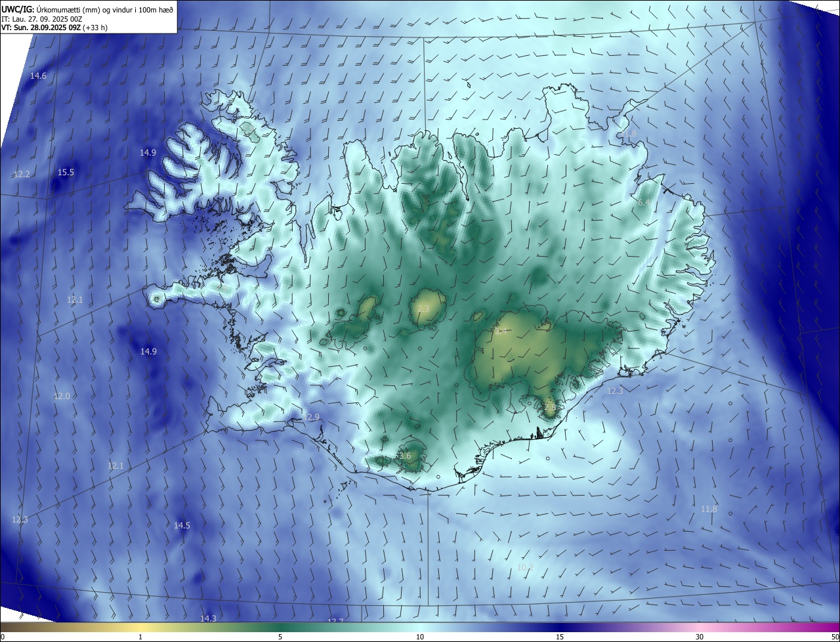Click the 12.2 value label beside 15.5
Screen dimensions: 840x642
click(22, 175)
